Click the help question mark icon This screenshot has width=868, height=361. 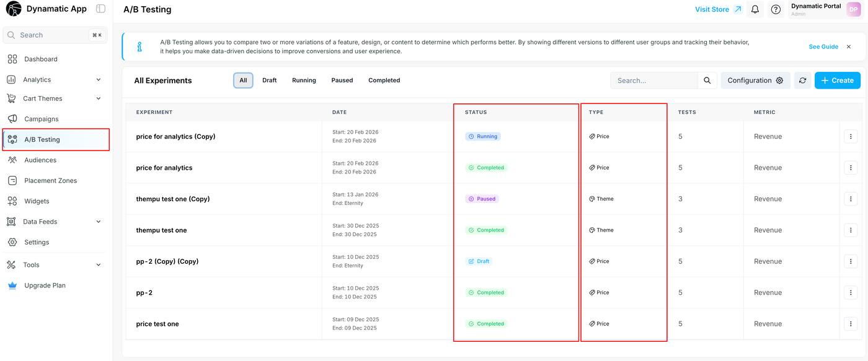[x=776, y=9]
